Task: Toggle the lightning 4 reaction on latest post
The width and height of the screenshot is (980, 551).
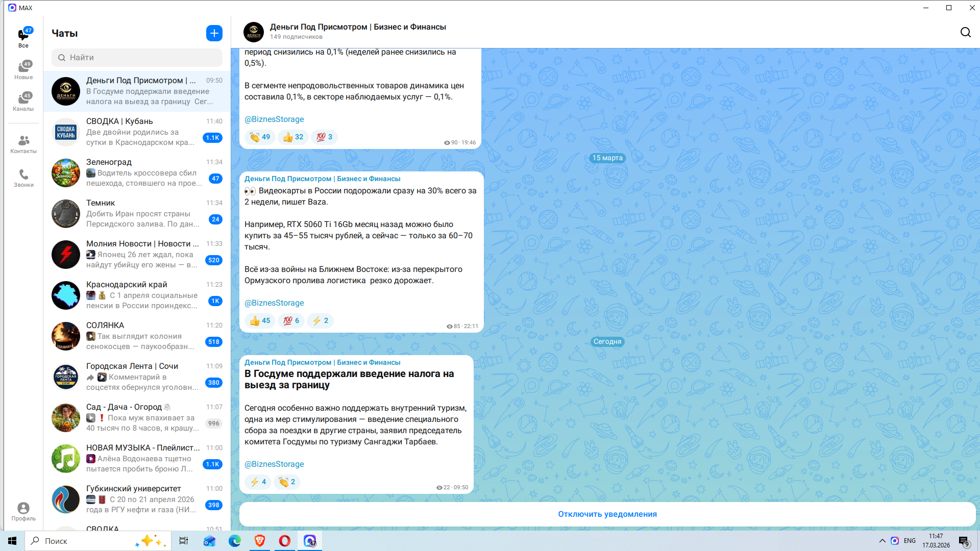Action: pyautogui.click(x=258, y=482)
